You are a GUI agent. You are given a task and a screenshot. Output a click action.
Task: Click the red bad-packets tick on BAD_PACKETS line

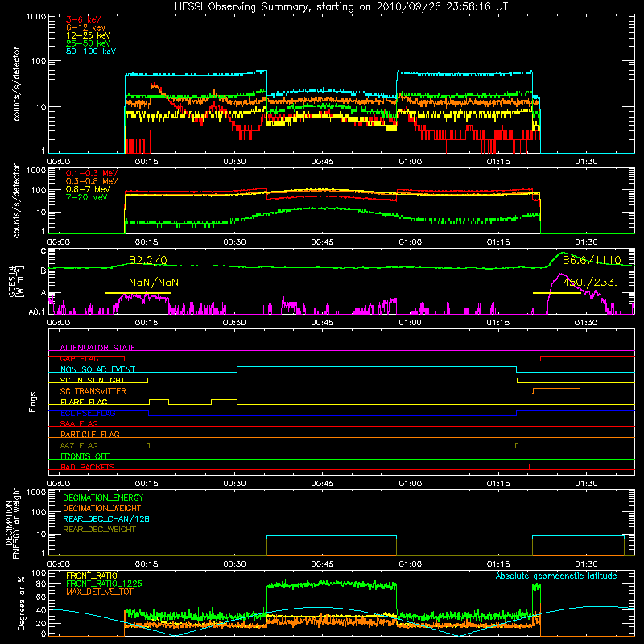click(x=530, y=467)
